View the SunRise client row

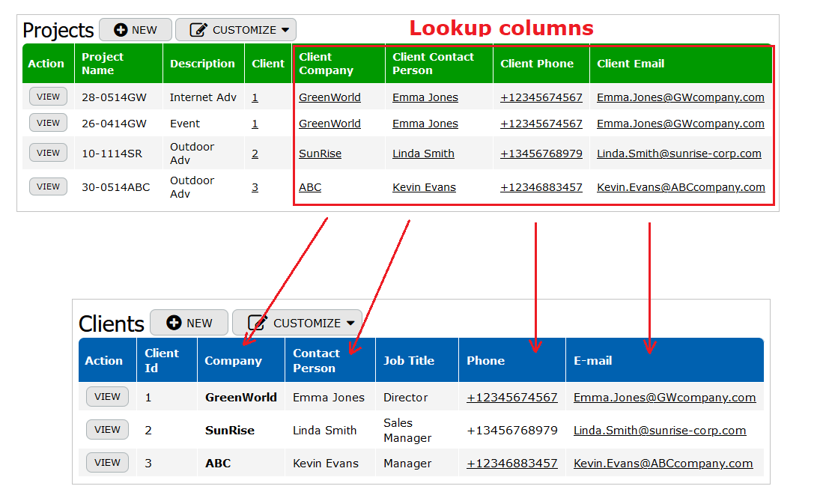[x=108, y=430]
